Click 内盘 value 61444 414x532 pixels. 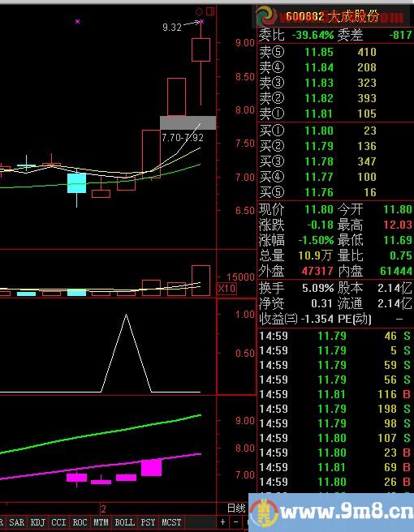(x=396, y=271)
